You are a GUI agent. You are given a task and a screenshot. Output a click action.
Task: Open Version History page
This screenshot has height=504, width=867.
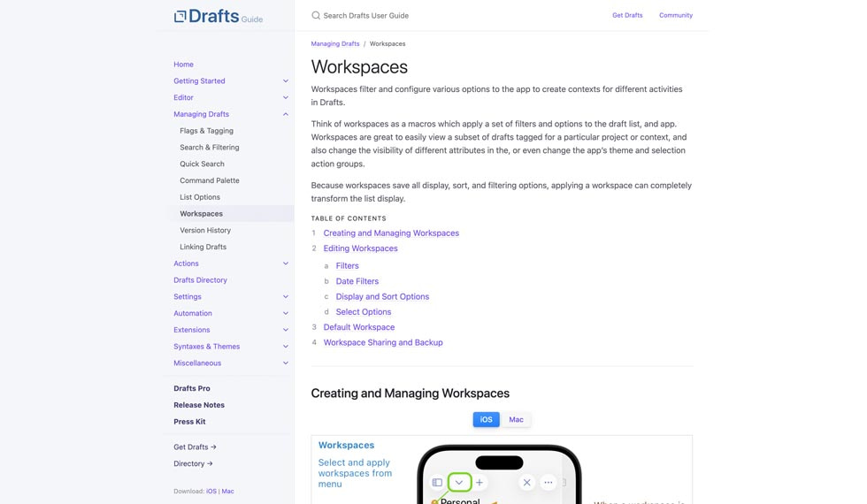pyautogui.click(x=205, y=230)
